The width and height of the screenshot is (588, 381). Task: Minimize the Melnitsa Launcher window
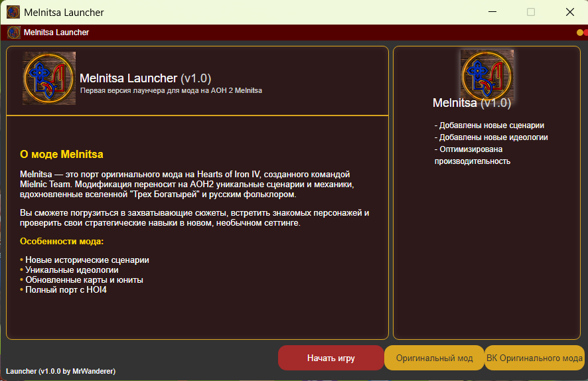click(492, 12)
